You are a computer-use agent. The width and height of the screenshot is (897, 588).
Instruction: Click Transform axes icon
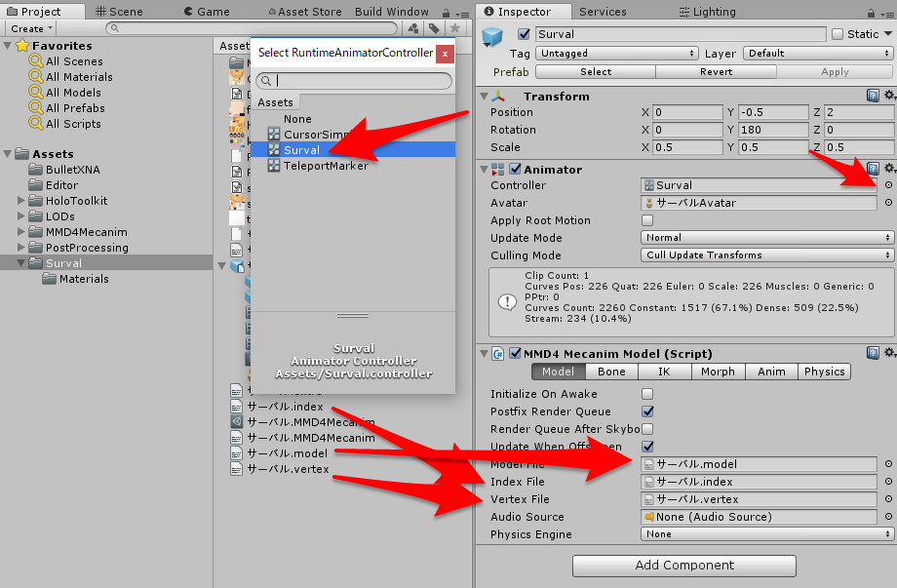(x=497, y=97)
